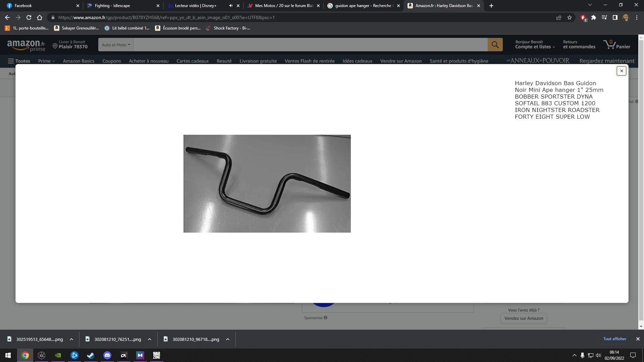Go to the browser home page icon
Viewport: 644px width, 362px height.
[40, 17]
